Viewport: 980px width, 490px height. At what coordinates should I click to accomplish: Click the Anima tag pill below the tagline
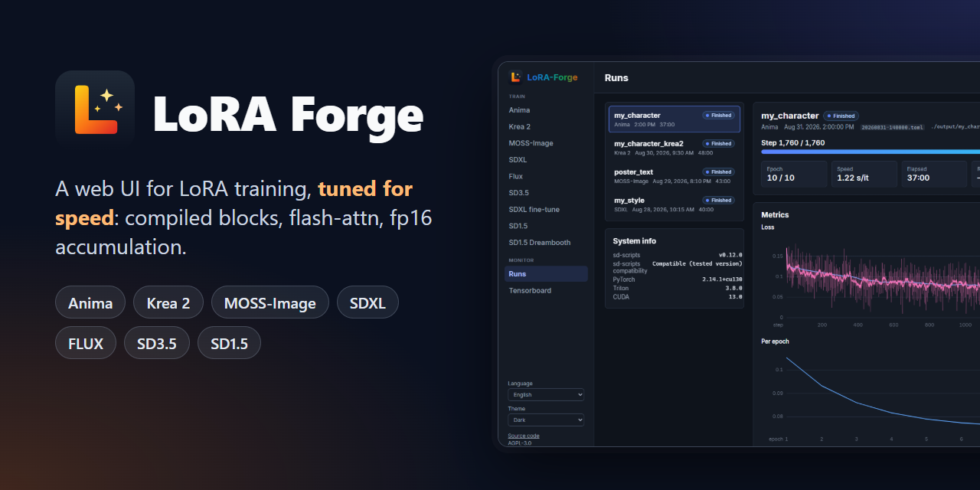click(90, 302)
